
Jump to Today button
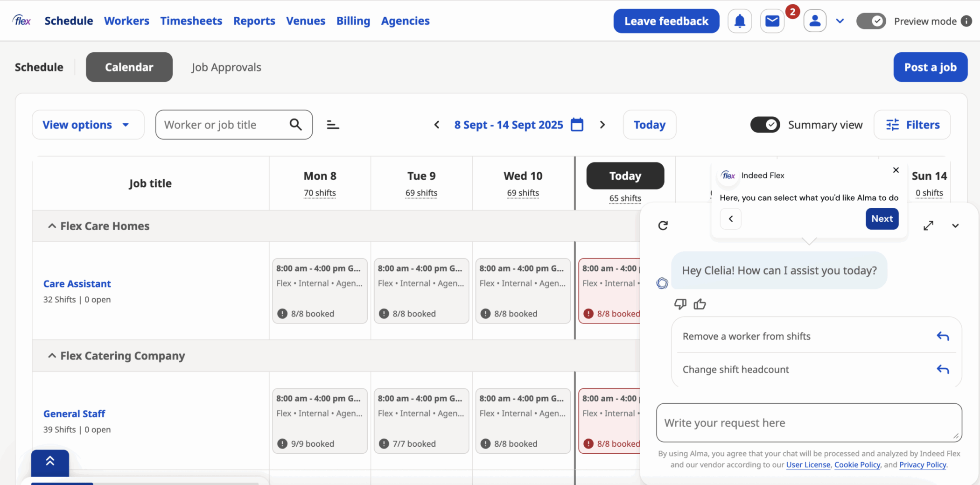(649, 125)
